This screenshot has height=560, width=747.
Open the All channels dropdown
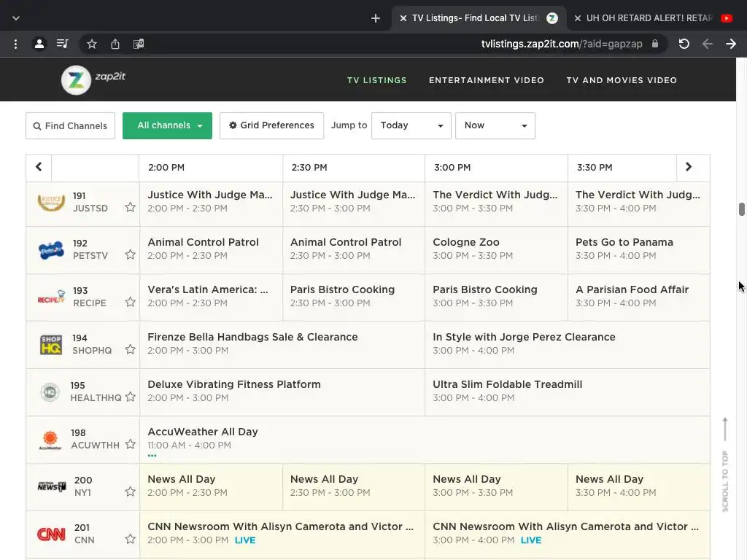[x=167, y=125]
